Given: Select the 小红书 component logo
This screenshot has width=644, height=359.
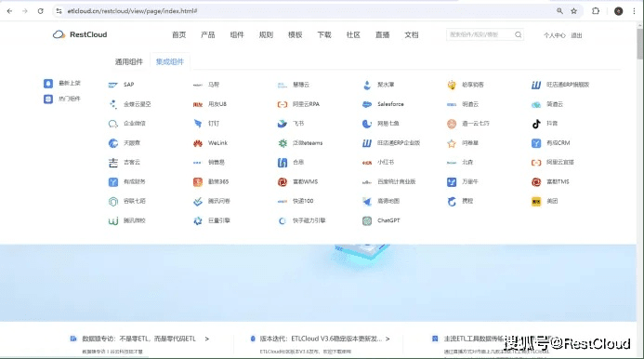Looking at the screenshot, I should tap(367, 163).
